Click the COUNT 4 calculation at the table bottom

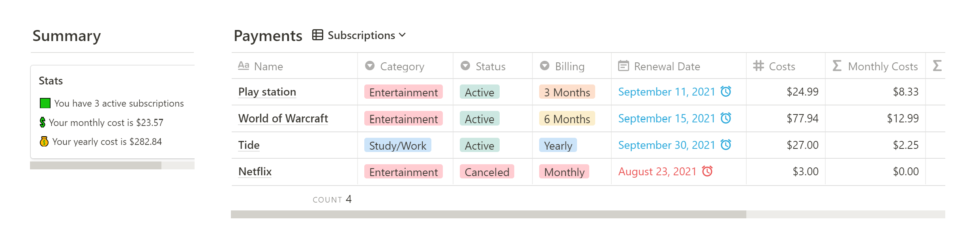[x=332, y=199]
